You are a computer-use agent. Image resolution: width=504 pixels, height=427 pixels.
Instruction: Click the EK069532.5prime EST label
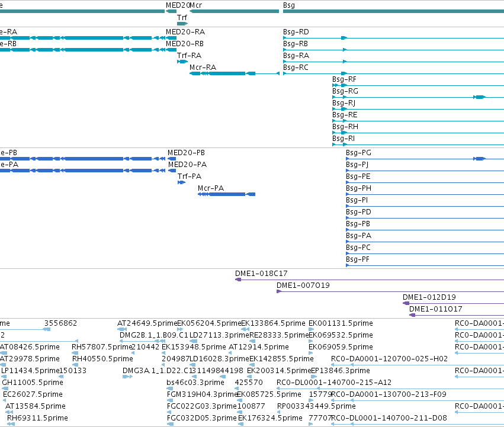coord(341,335)
